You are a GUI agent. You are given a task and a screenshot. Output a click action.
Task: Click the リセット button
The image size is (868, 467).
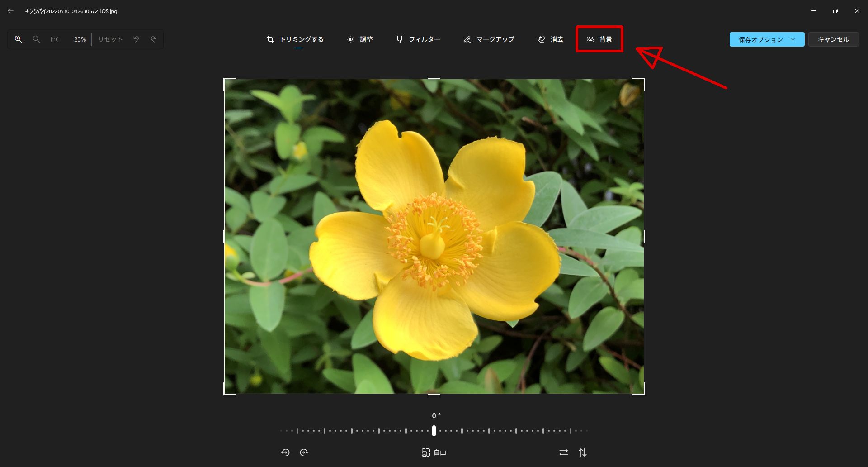(x=110, y=39)
